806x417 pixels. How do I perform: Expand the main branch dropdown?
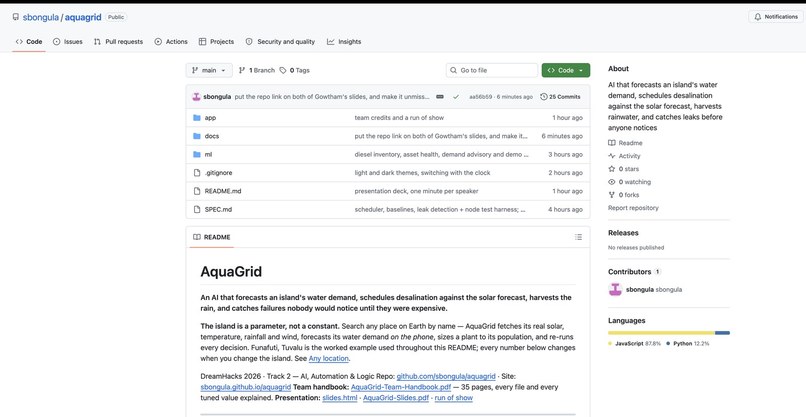pyautogui.click(x=209, y=70)
